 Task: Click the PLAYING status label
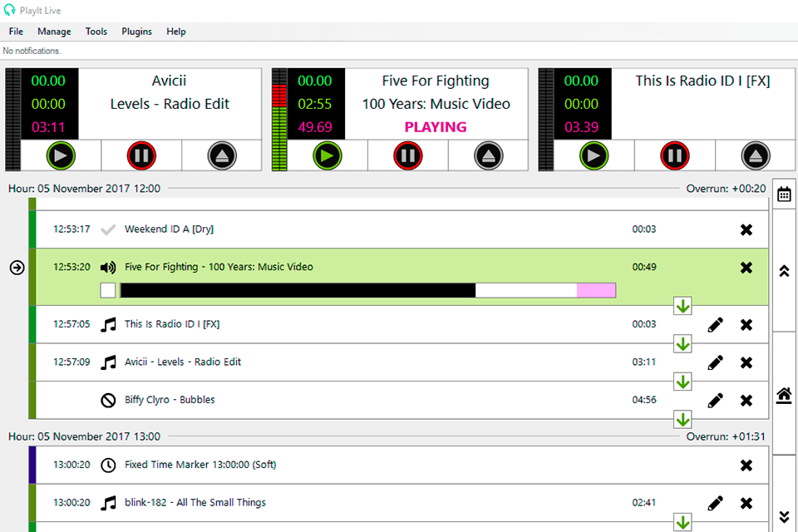[435, 126]
